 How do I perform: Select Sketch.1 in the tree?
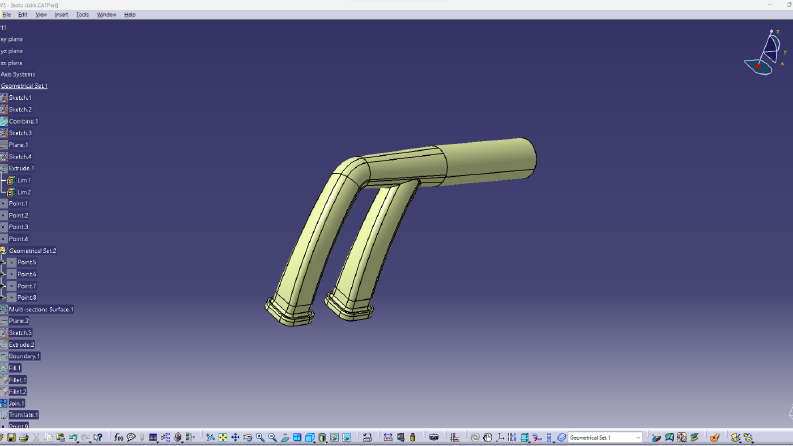[20, 98]
